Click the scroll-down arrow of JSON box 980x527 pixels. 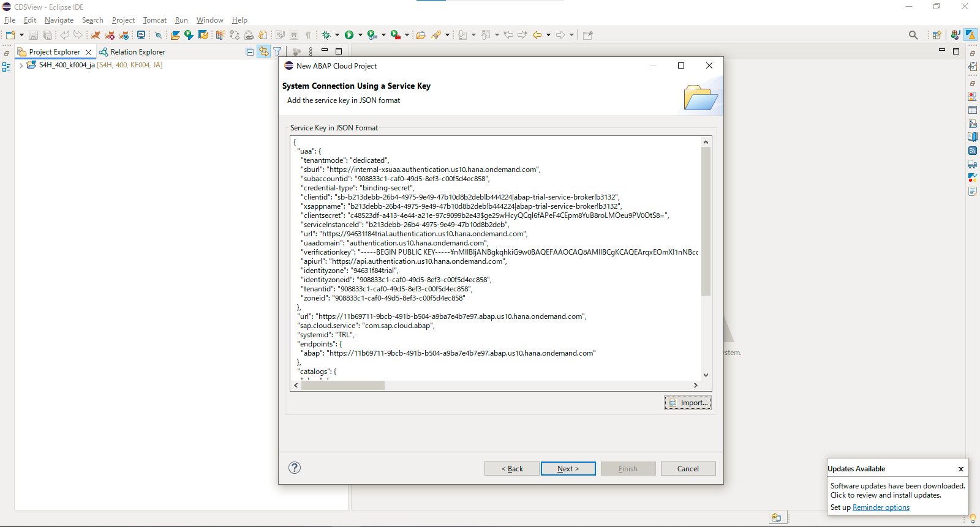pyautogui.click(x=706, y=375)
